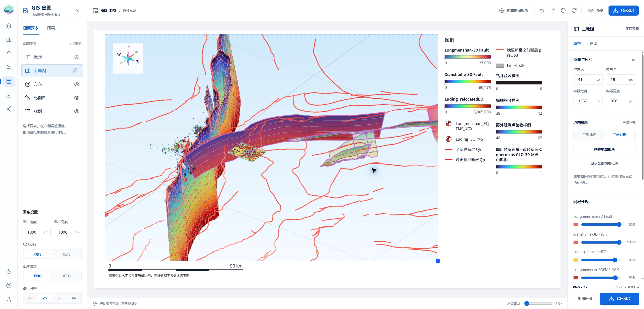Open the 输出 tab in right panel

[x=593, y=43]
